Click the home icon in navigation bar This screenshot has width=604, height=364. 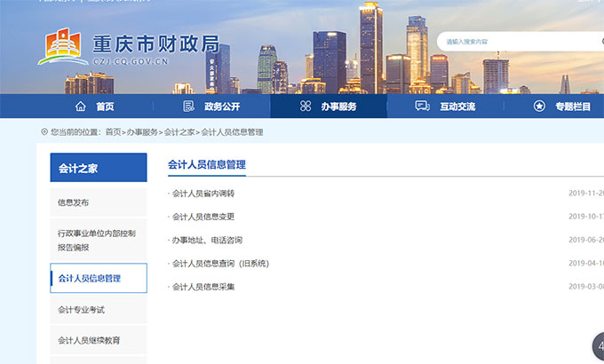tap(81, 107)
